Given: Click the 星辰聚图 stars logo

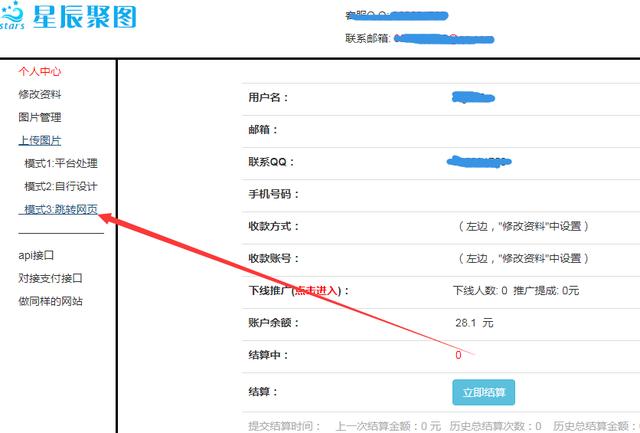Looking at the screenshot, I should [x=68, y=16].
